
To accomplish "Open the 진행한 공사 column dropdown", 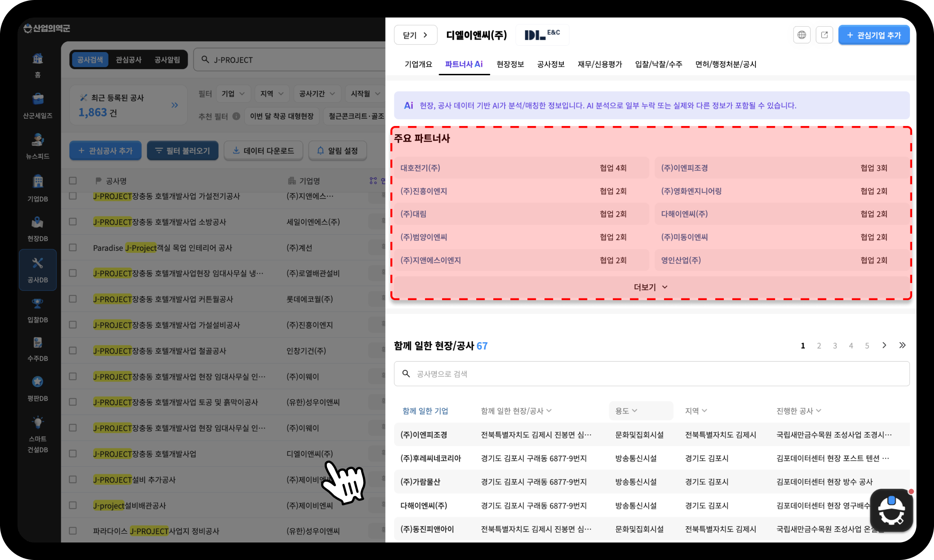I will 799,411.
